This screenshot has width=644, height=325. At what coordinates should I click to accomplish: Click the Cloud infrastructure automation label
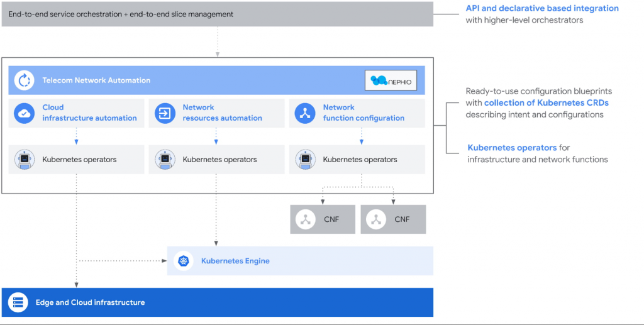pyautogui.click(x=89, y=113)
